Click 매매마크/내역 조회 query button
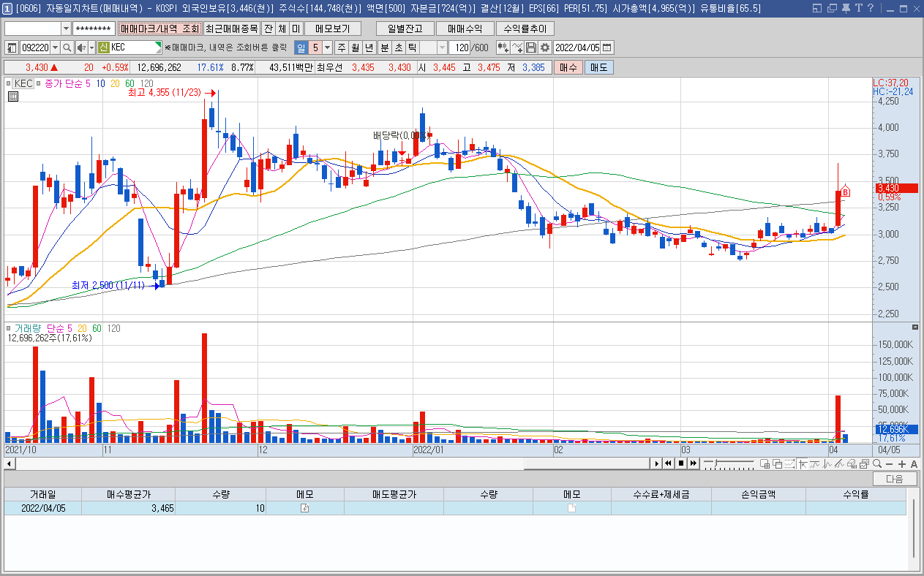 tap(159, 29)
